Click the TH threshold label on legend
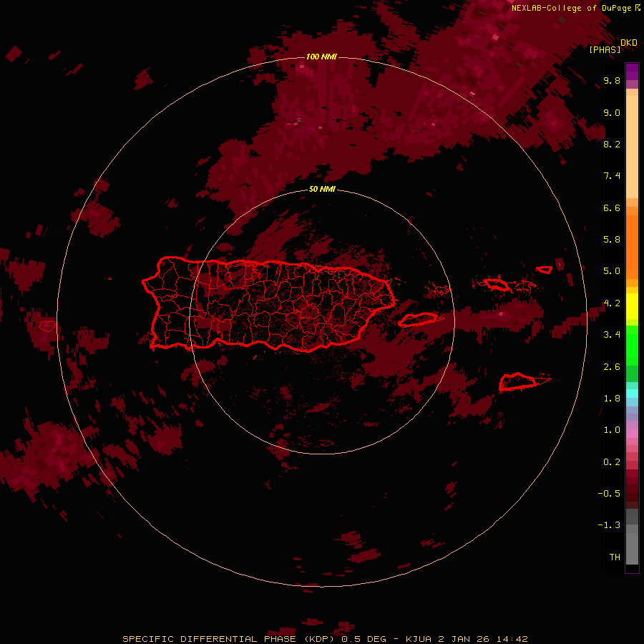The image size is (644, 644). 615,557
